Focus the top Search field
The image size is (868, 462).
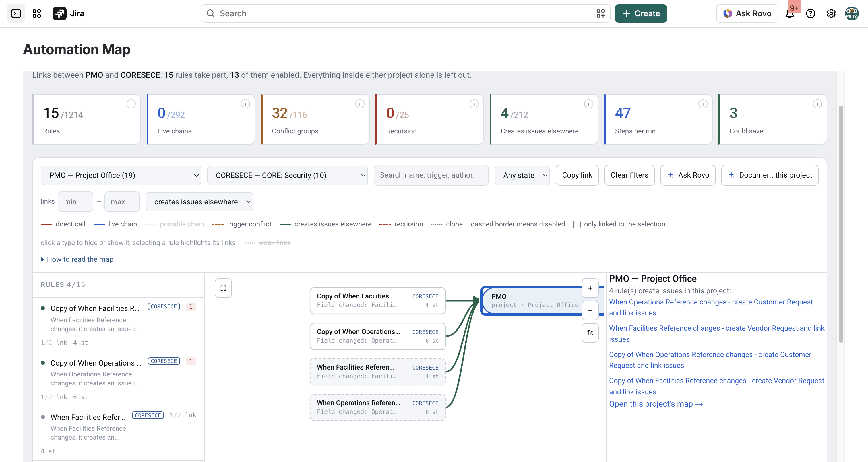click(x=405, y=13)
